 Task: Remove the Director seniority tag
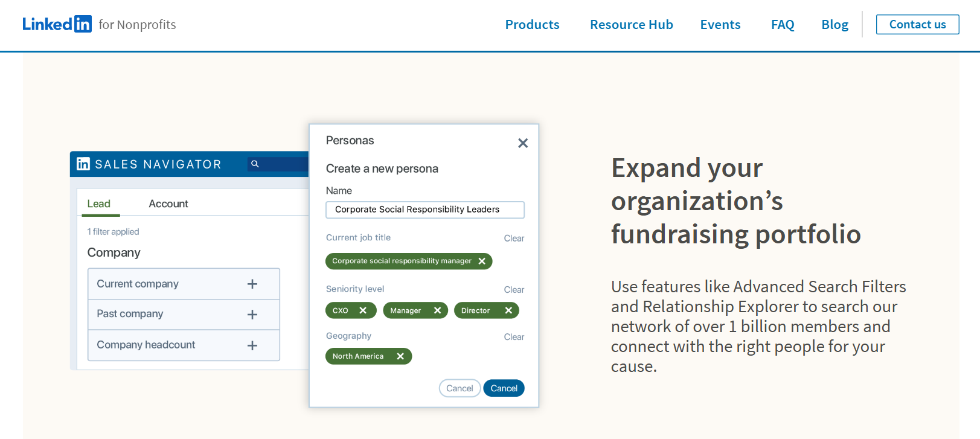[x=508, y=310]
